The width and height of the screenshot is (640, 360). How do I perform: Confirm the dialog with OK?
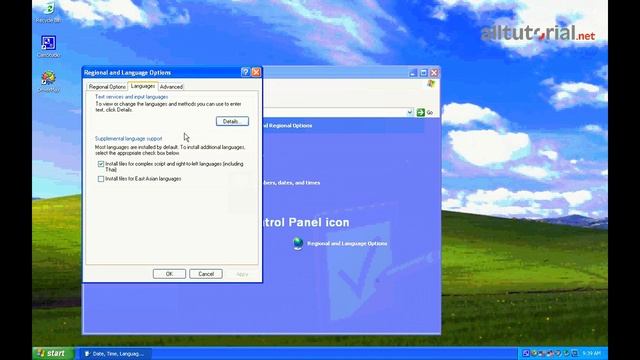169,274
